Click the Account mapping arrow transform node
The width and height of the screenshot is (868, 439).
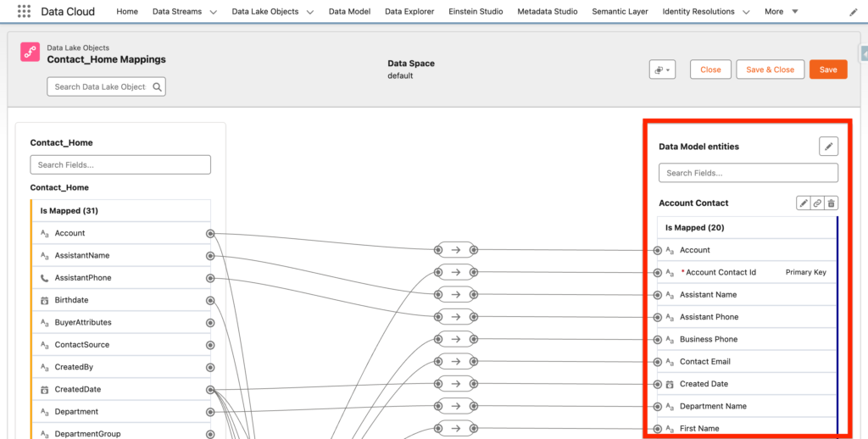pos(455,249)
